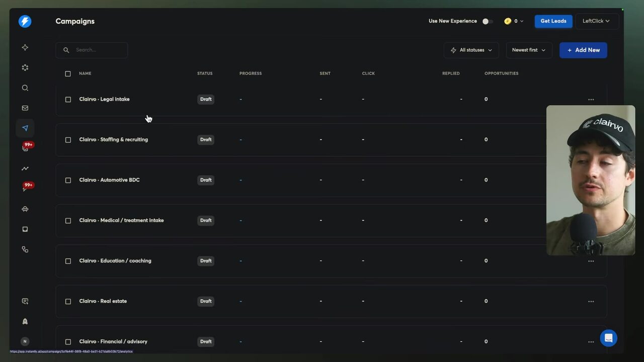Click the campaign Search field
644x362 pixels.
coord(92,50)
